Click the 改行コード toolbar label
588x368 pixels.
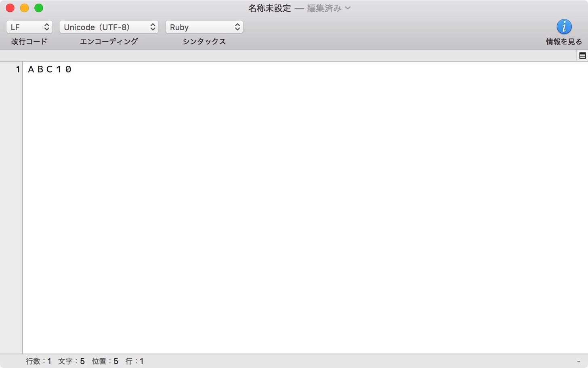(29, 42)
